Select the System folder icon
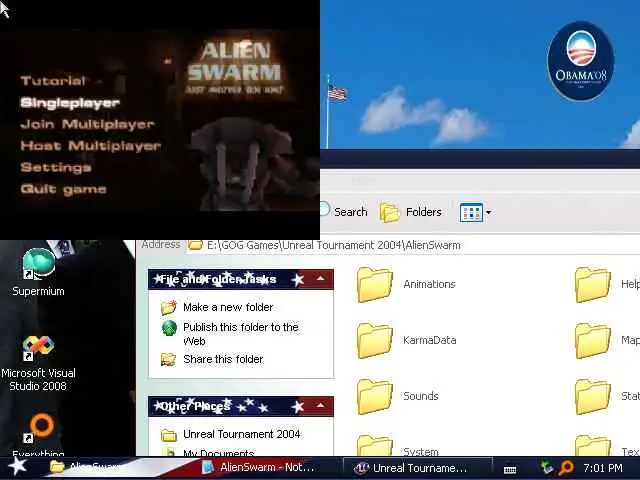 click(374, 445)
